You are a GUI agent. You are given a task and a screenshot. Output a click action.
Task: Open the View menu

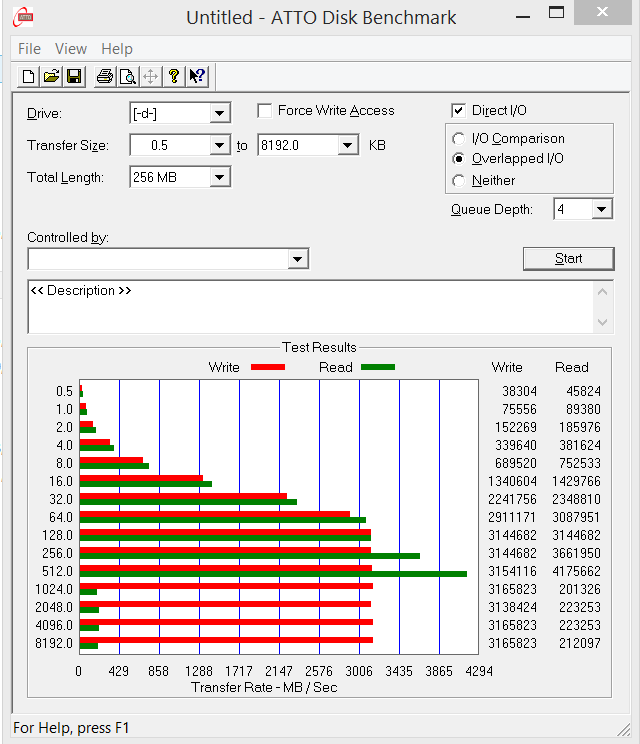coord(71,49)
